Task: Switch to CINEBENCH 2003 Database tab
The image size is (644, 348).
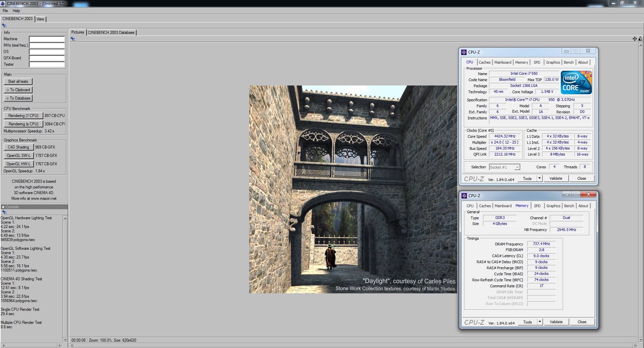Action: point(111,33)
